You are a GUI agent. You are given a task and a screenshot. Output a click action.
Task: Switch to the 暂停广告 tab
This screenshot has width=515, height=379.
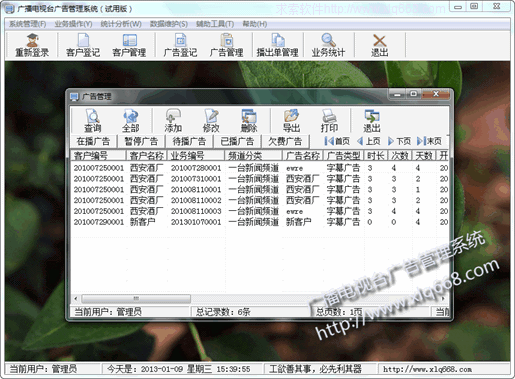141,141
